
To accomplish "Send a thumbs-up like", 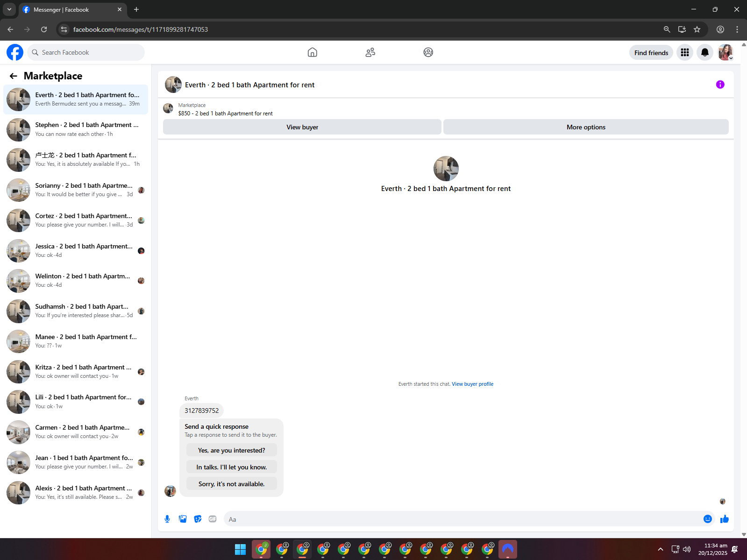I will click(x=725, y=519).
